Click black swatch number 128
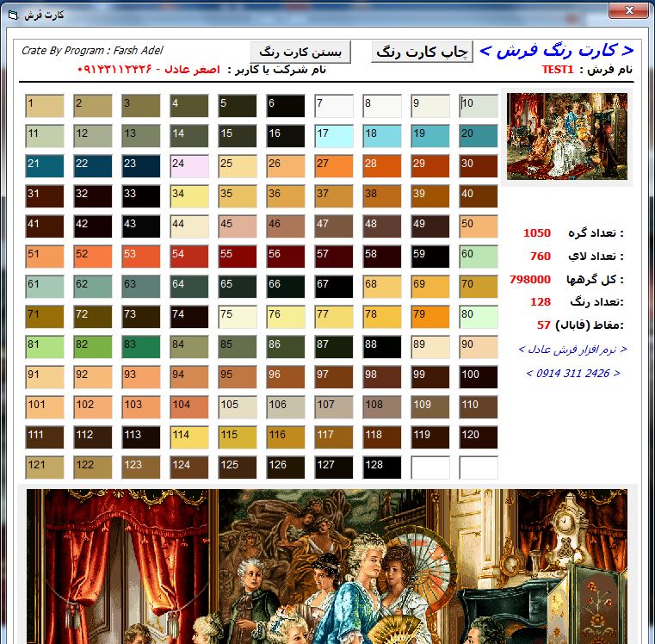Viewport: 655px width, 644px height. pos(381,468)
